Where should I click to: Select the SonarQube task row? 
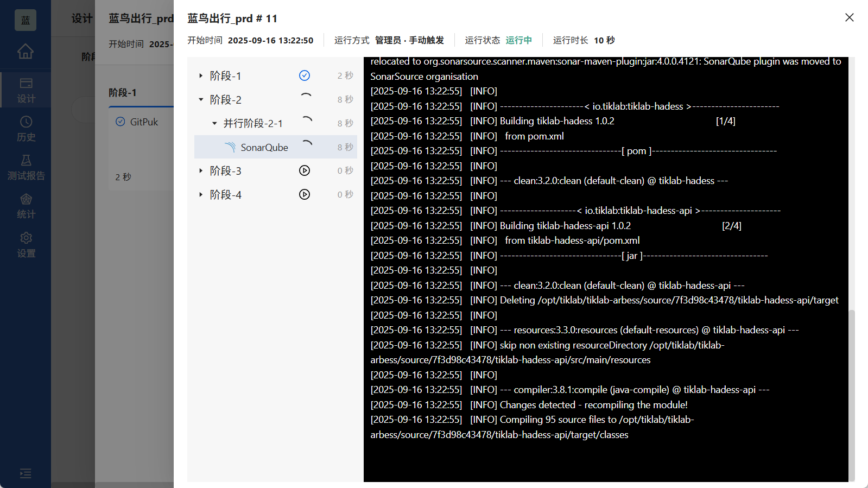[x=276, y=147]
